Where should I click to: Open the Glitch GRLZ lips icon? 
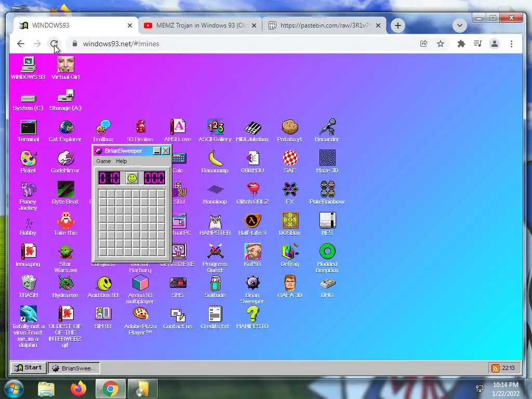252,193
